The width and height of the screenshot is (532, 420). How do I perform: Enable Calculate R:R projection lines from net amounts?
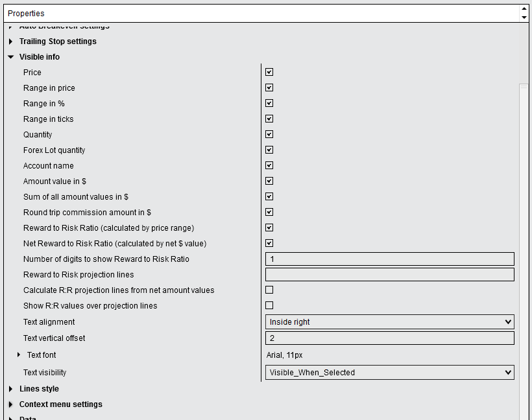(x=269, y=290)
